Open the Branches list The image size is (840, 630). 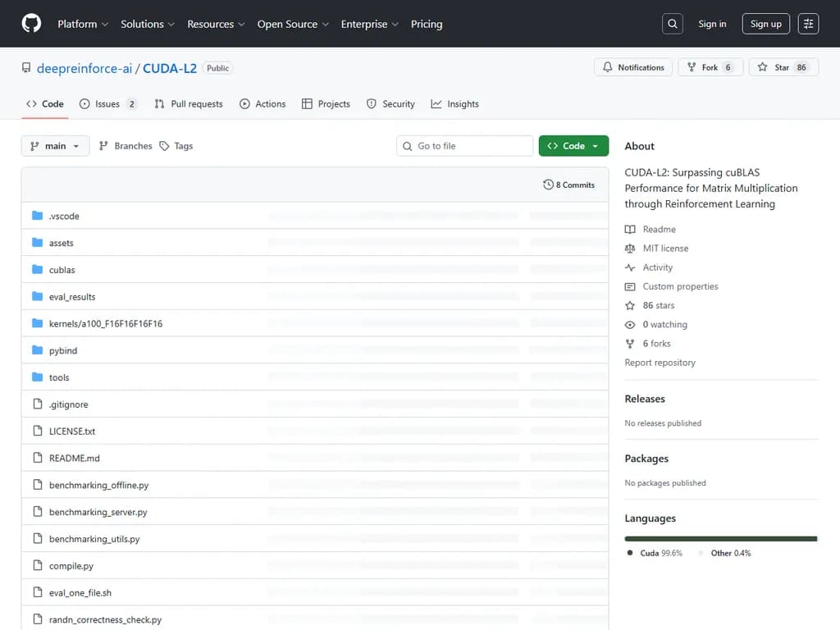(x=126, y=146)
